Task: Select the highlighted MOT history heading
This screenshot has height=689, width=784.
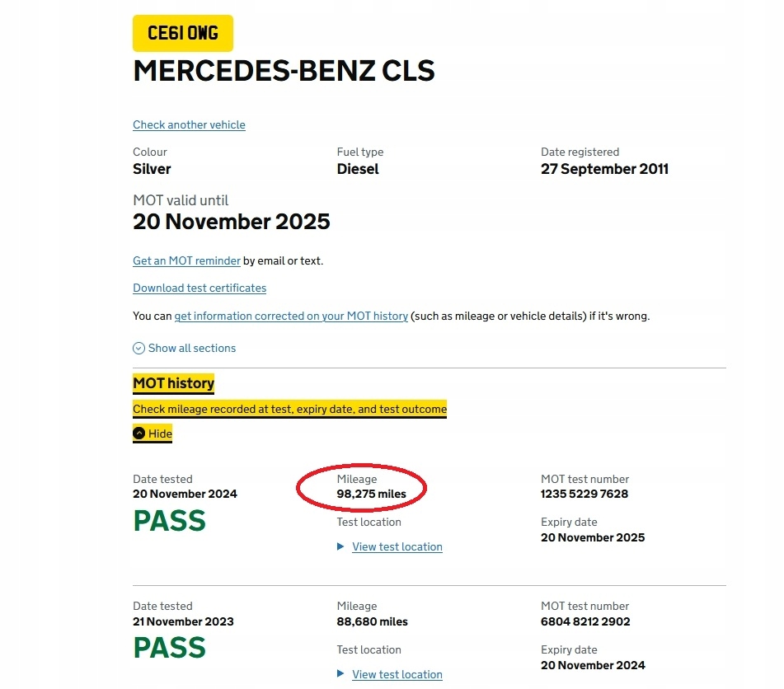Action: click(173, 383)
